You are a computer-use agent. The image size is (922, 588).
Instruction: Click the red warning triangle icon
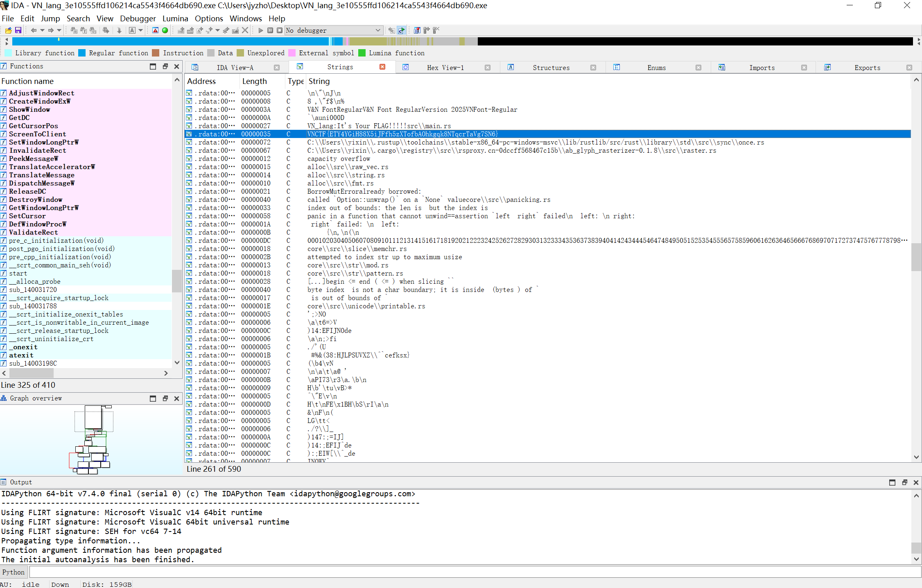(155, 30)
